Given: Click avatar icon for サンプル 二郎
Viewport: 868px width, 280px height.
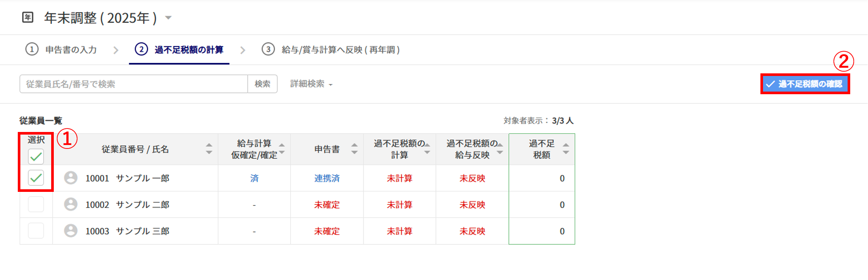Looking at the screenshot, I should 71,204.
